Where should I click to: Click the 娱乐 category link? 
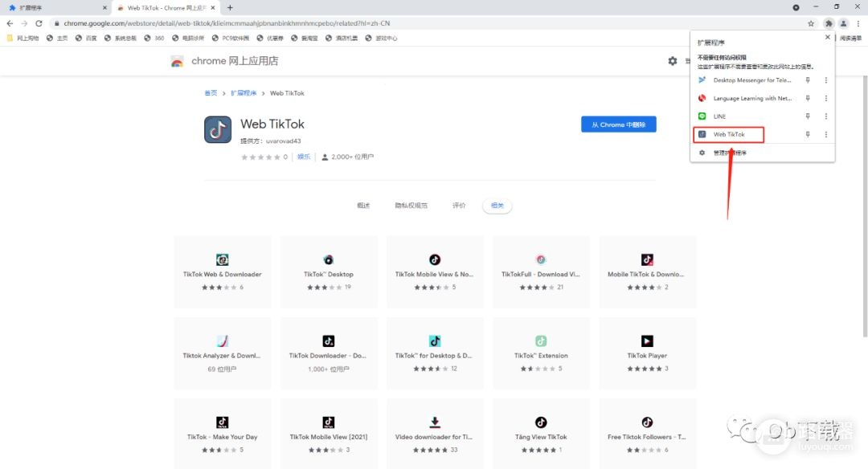tap(303, 157)
